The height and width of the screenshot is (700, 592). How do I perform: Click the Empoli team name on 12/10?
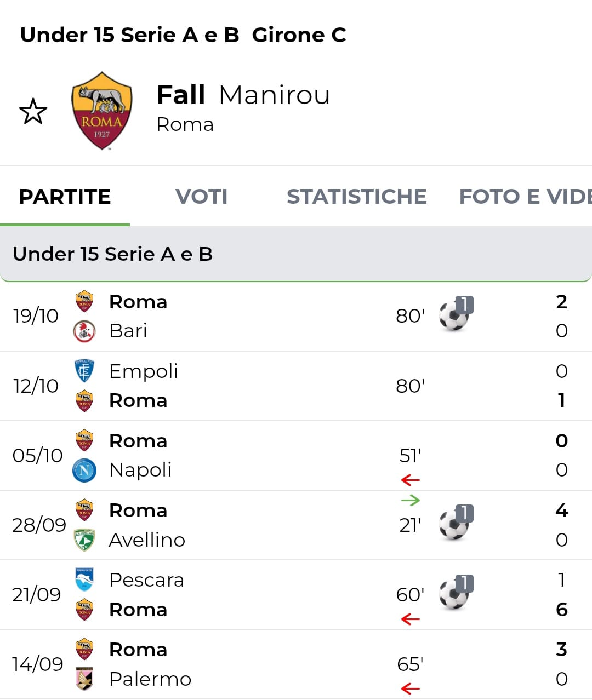click(x=144, y=371)
